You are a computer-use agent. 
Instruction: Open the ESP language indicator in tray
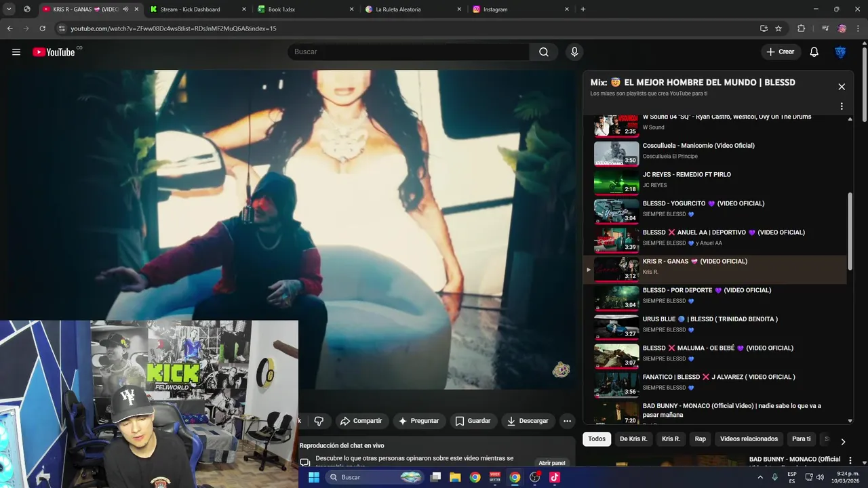(x=792, y=477)
